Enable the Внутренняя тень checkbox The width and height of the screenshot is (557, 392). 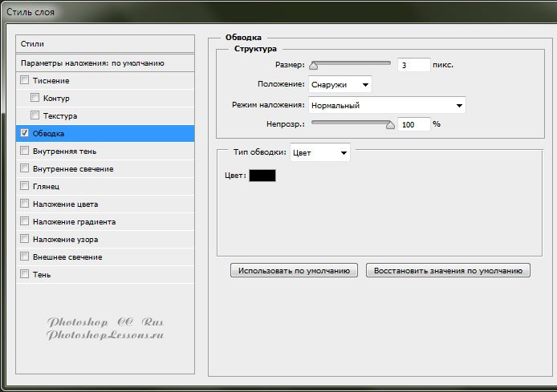(x=24, y=151)
